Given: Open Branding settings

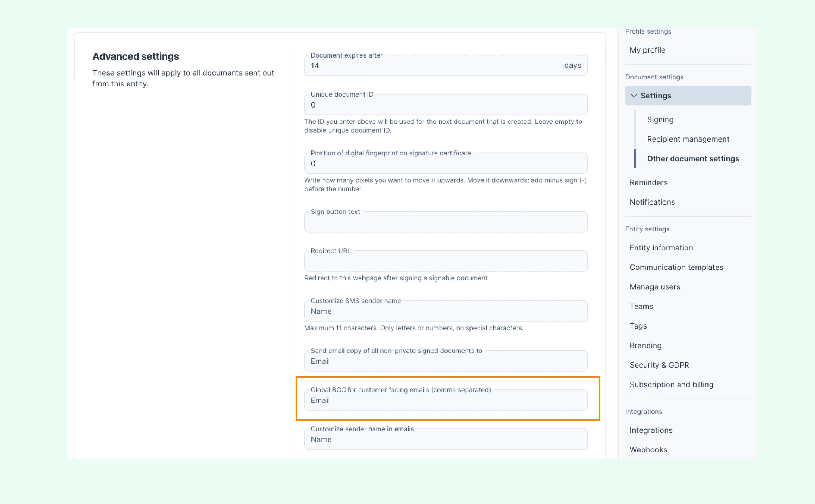Looking at the screenshot, I should 645,346.
